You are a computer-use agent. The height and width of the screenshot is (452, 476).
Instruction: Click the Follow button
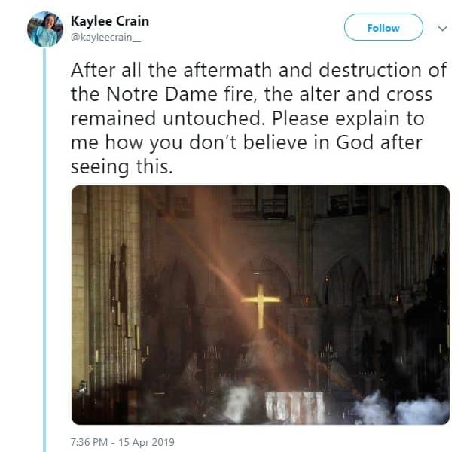383,27
